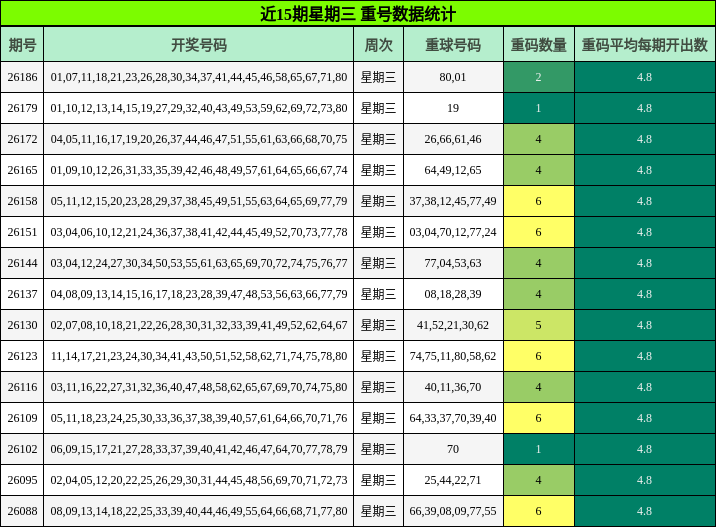
Task: Click repeat numbers cell 25,44,22,71
Action: pyautogui.click(x=453, y=480)
